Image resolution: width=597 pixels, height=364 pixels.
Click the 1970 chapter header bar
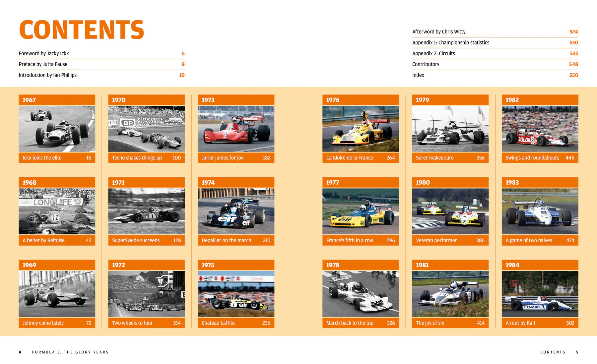coord(146,100)
